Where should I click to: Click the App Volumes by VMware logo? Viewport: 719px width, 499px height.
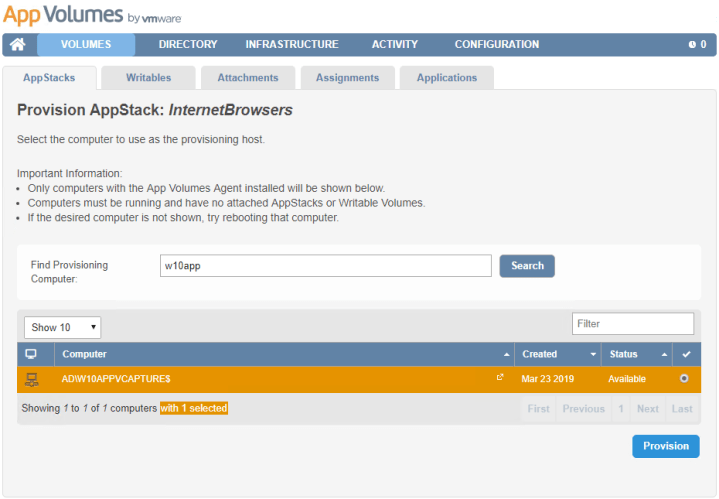tap(92, 15)
